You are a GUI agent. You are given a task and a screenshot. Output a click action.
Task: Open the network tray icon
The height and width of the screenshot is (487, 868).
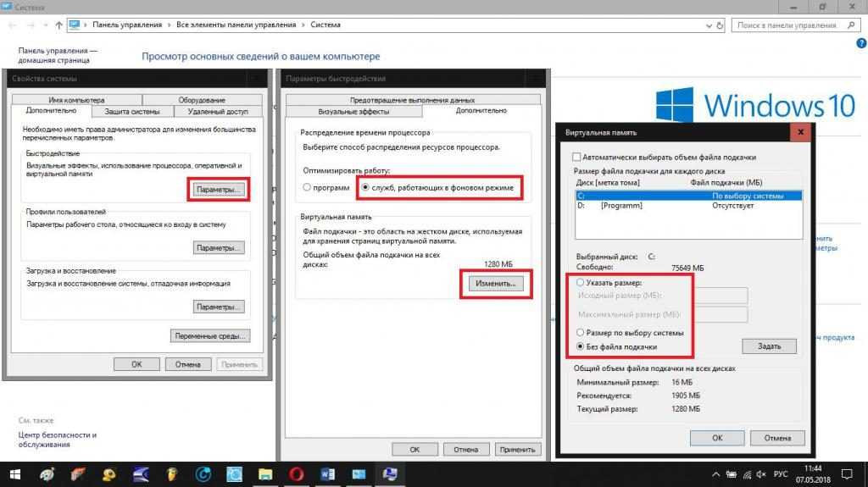pos(747,474)
